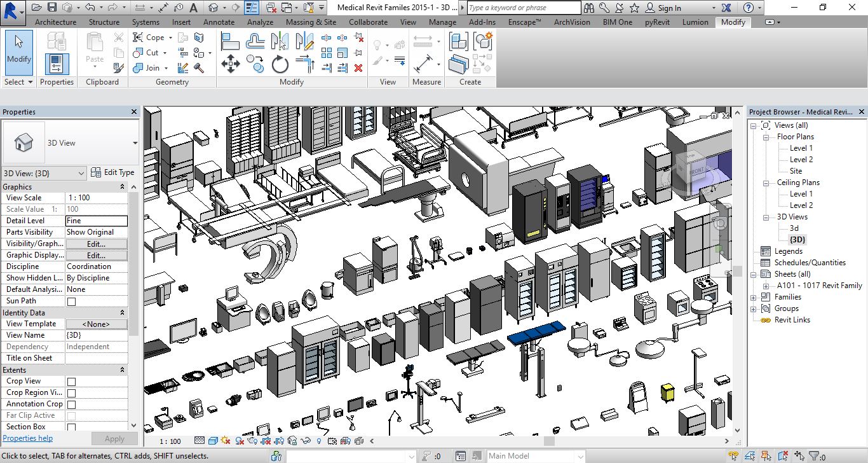Click the Thin Lines toolbar icon

pyautogui.click(x=252, y=8)
